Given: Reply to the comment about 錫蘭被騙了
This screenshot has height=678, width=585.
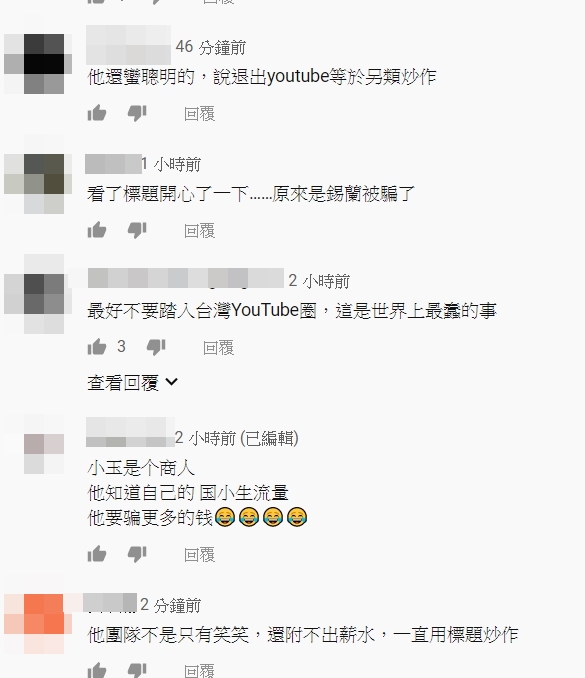Looking at the screenshot, I should (x=199, y=231).
